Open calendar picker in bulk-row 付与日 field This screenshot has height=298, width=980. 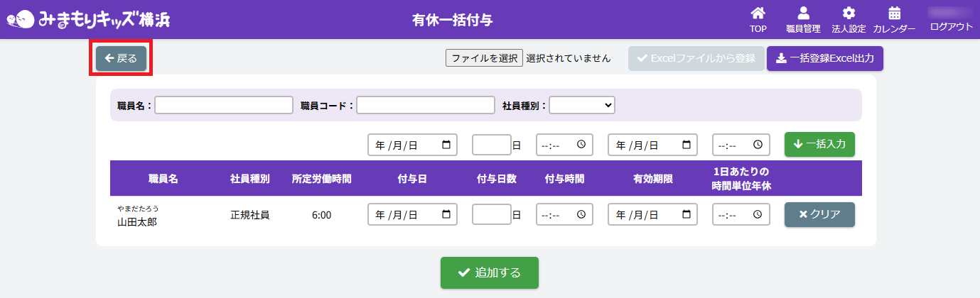(446, 145)
